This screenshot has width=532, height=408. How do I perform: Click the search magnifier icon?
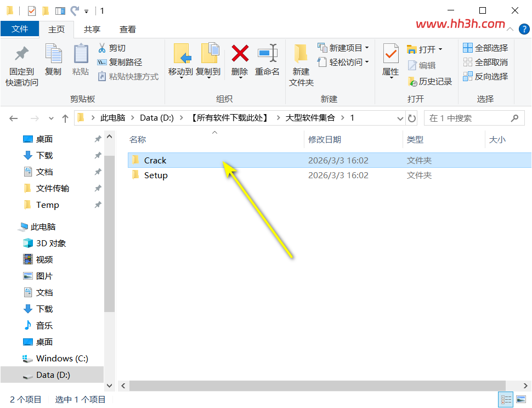click(514, 118)
